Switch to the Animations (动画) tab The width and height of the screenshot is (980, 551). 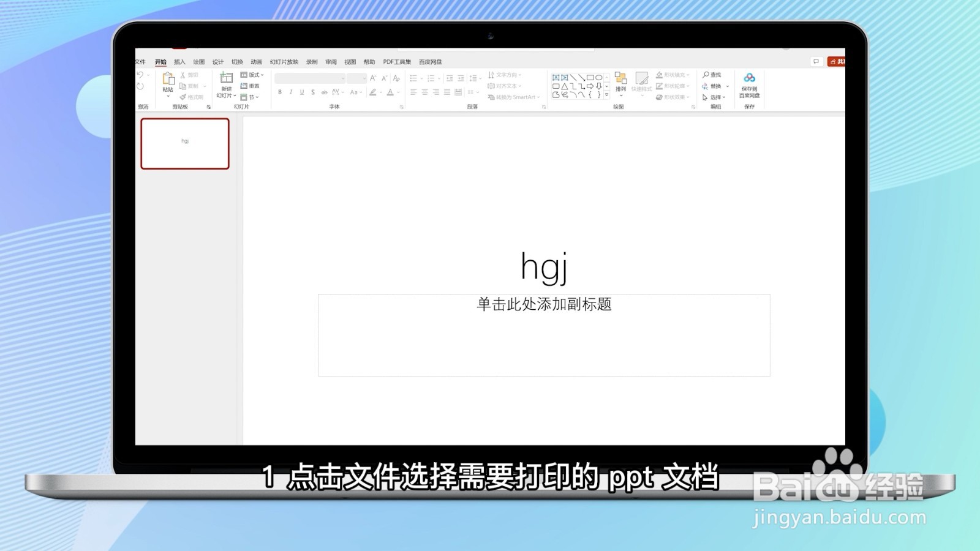[256, 62]
